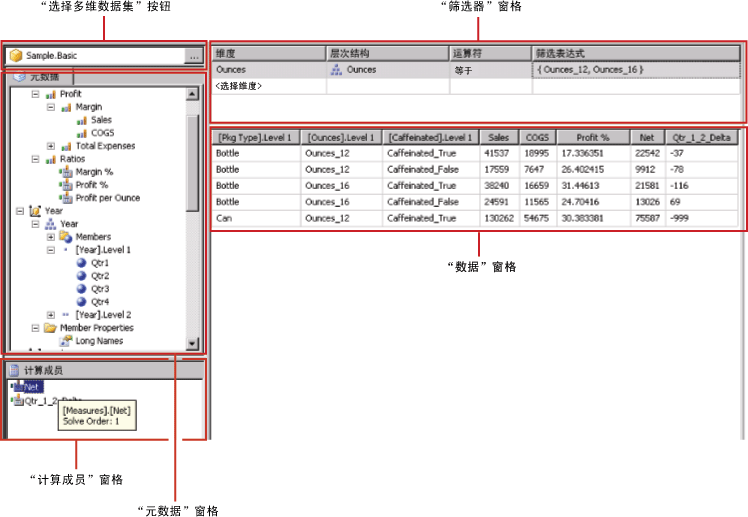Collapse the Member Properties folder
This screenshot has width=748, height=517.
point(35,328)
